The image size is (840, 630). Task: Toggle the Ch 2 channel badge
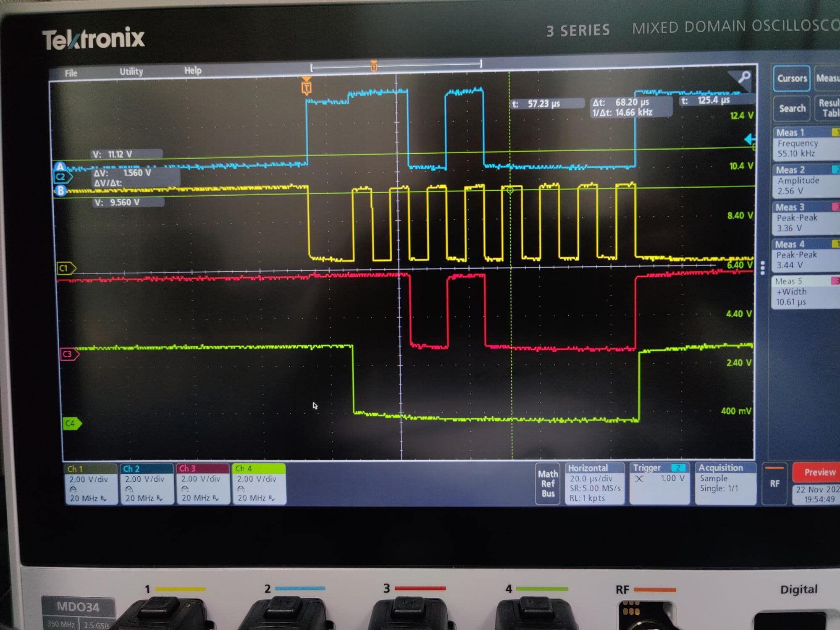tap(146, 483)
